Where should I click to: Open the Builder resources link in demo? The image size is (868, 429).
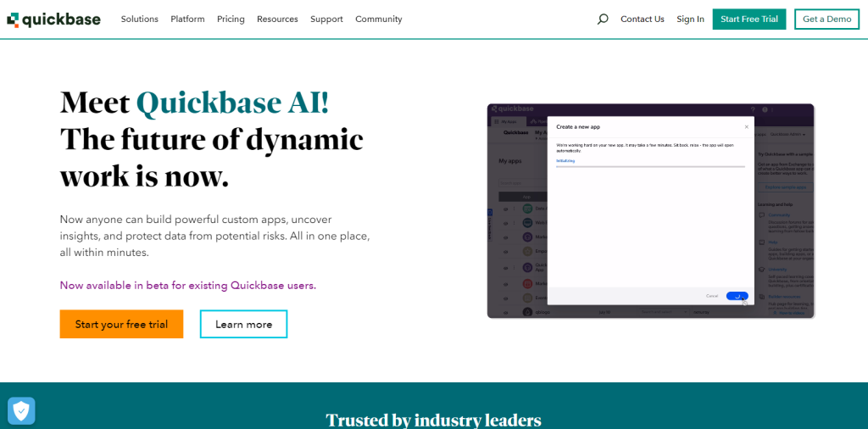[784, 297]
